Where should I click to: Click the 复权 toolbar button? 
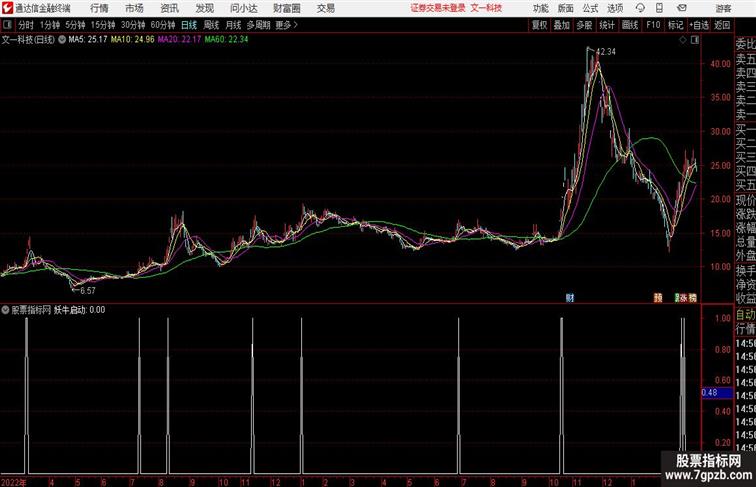coord(539,25)
